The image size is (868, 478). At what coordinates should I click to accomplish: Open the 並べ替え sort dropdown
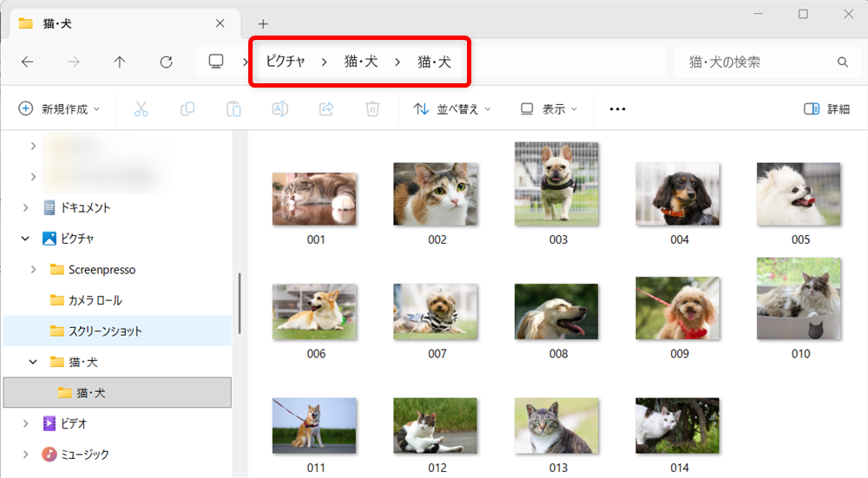point(451,109)
